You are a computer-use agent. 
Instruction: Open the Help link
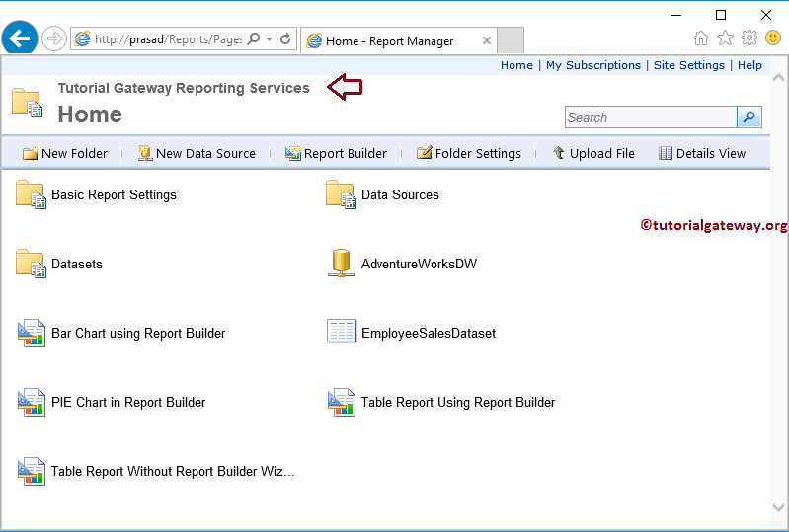(x=750, y=65)
